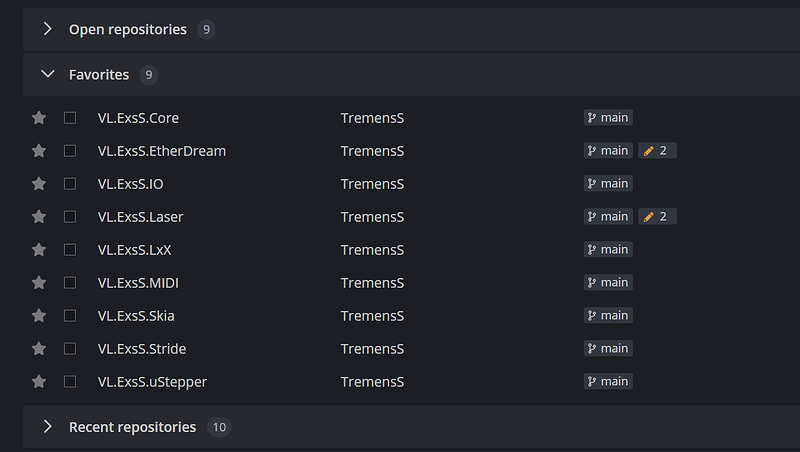Click the star icon for VL.ExsS.Stride

click(x=39, y=348)
